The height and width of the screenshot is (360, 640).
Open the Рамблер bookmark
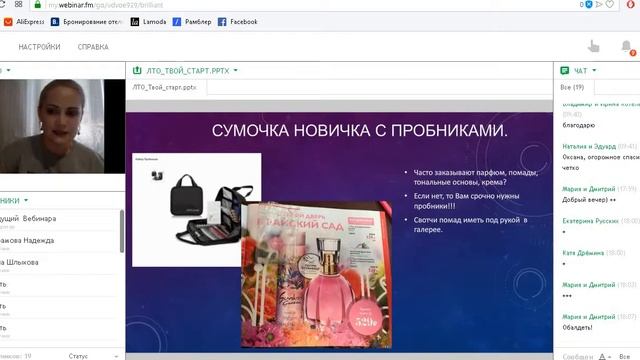pos(192,22)
